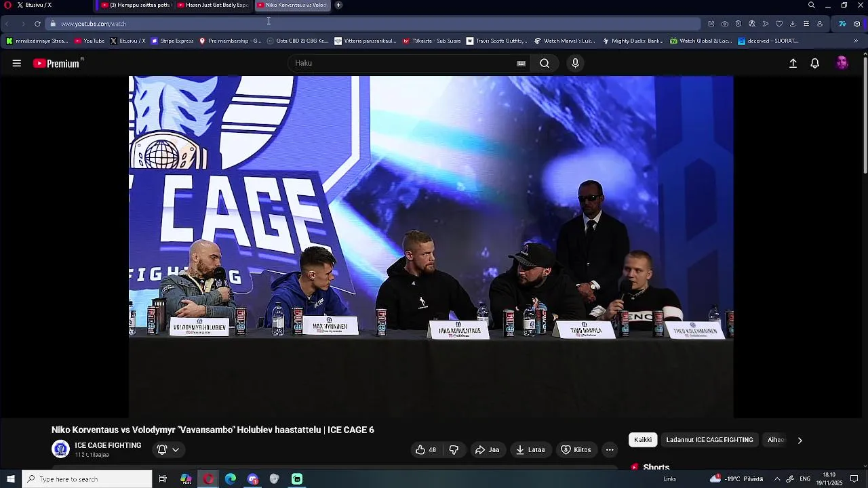
Task: Open more actions three-dot menu
Action: coord(610,449)
